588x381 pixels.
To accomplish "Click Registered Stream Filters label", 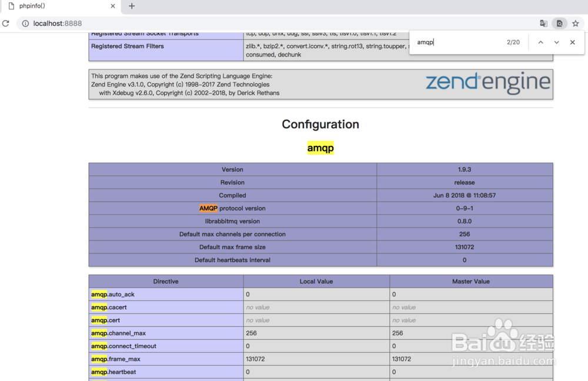I will (x=128, y=46).
